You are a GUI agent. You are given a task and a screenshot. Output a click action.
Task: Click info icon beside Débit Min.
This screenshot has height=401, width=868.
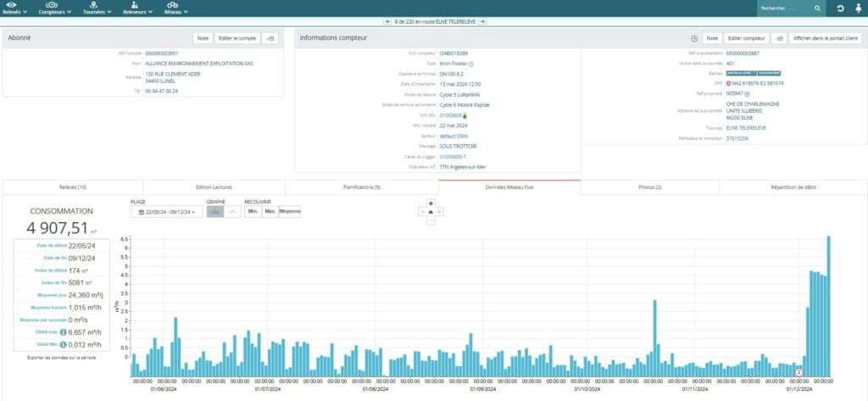click(x=63, y=344)
